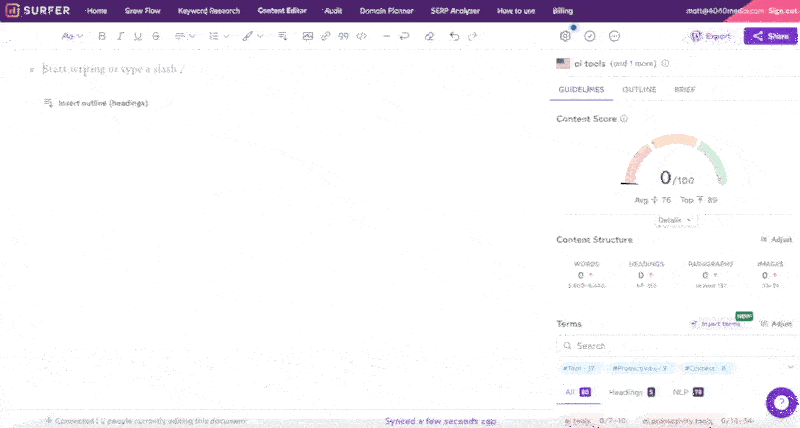This screenshot has height=428, width=800.
Task: Insert an image into the document
Action: [x=308, y=36]
